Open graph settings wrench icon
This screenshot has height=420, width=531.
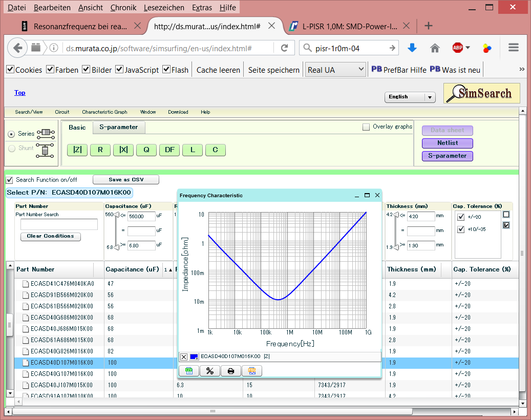pos(210,371)
